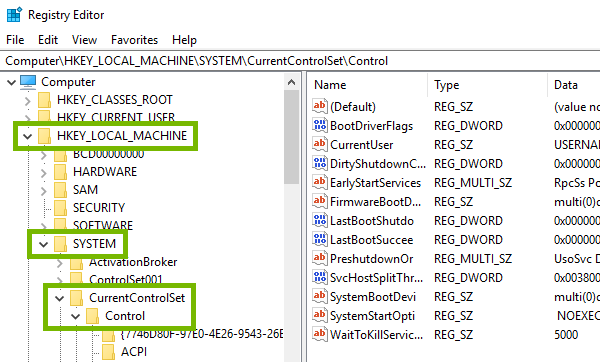Screen dimensions: 600x362
Task: Click the SvcHostSplitThr... DWORD icon
Action: coord(320,277)
